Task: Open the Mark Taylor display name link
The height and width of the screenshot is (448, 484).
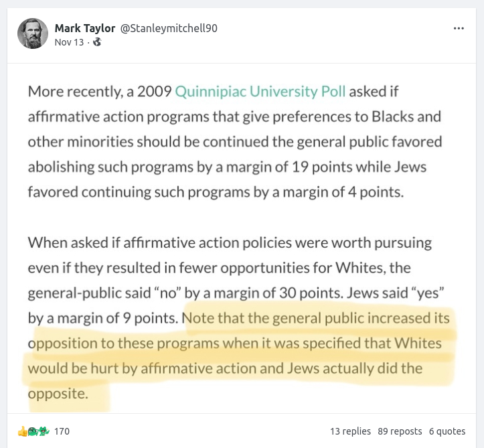Action: (84, 28)
